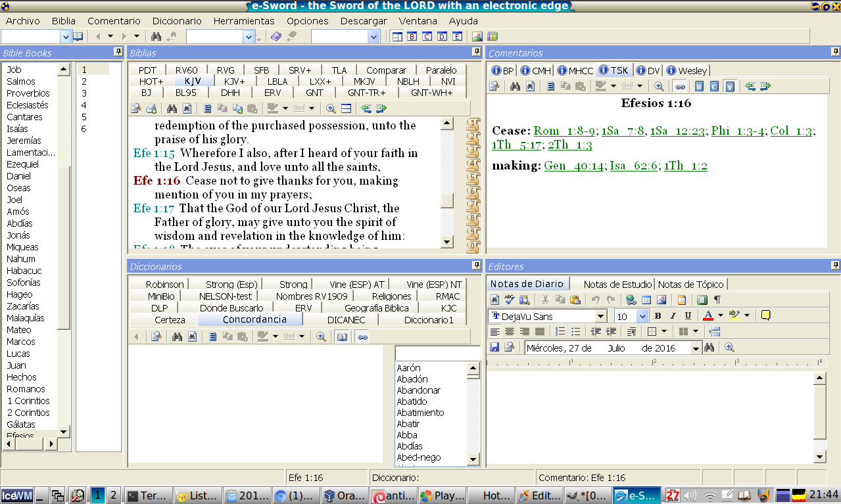This screenshot has height=504, width=841.
Task: Click the open book lookup icon in Diccionarios toolbar
Action: click(x=342, y=336)
